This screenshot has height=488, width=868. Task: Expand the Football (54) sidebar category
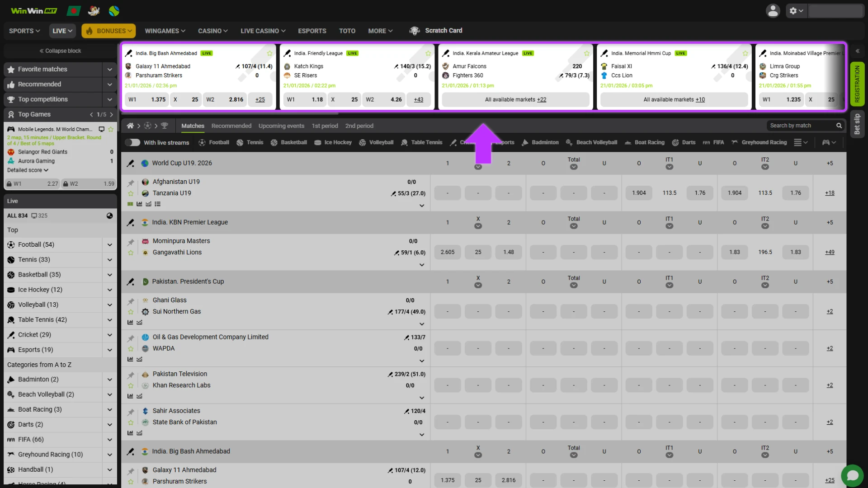(x=109, y=244)
